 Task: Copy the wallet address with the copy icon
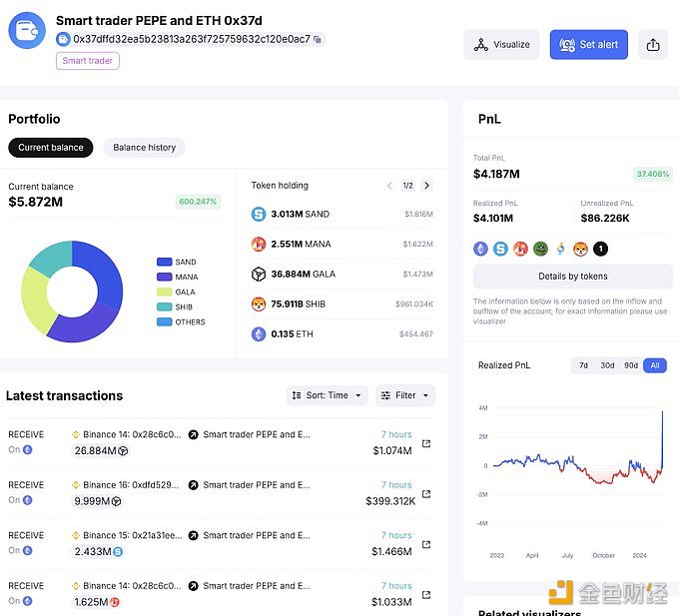click(x=318, y=39)
